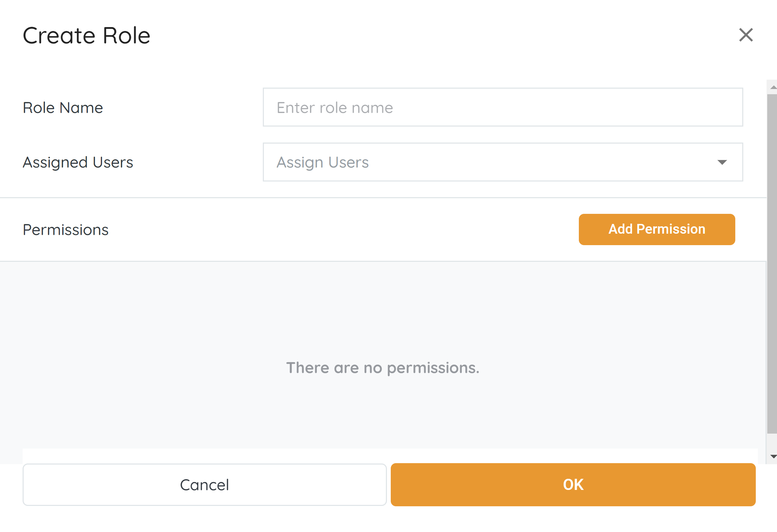Click the Assigned Users label
This screenshot has width=777, height=532.
[x=78, y=162]
